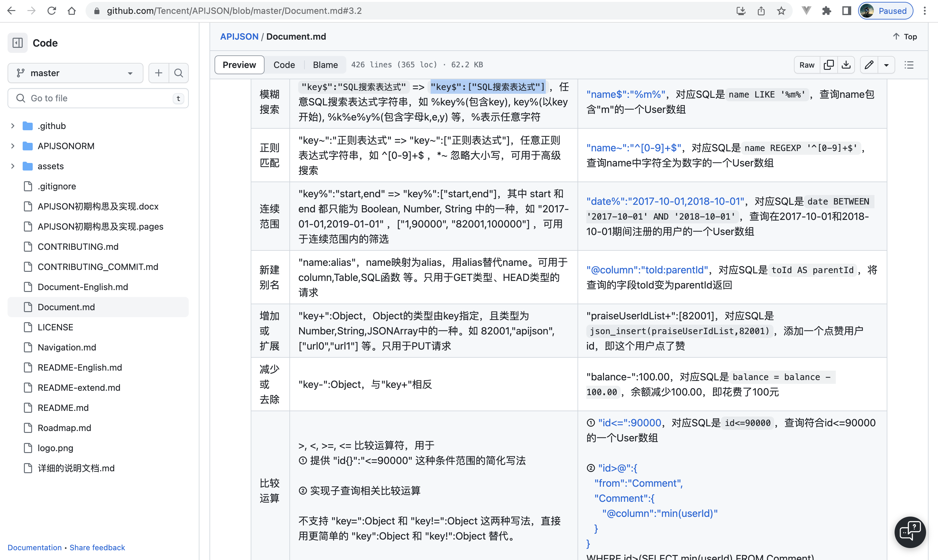The height and width of the screenshot is (560, 938).
Task: Switch to the Blame tab
Action: [325, 64]
